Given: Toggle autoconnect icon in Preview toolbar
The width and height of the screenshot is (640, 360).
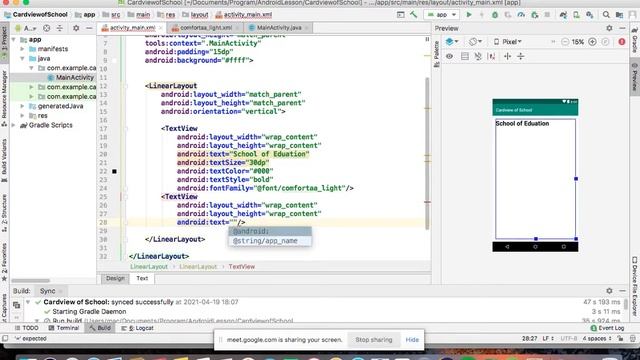Looking at the screenshot, I should 464,56.
